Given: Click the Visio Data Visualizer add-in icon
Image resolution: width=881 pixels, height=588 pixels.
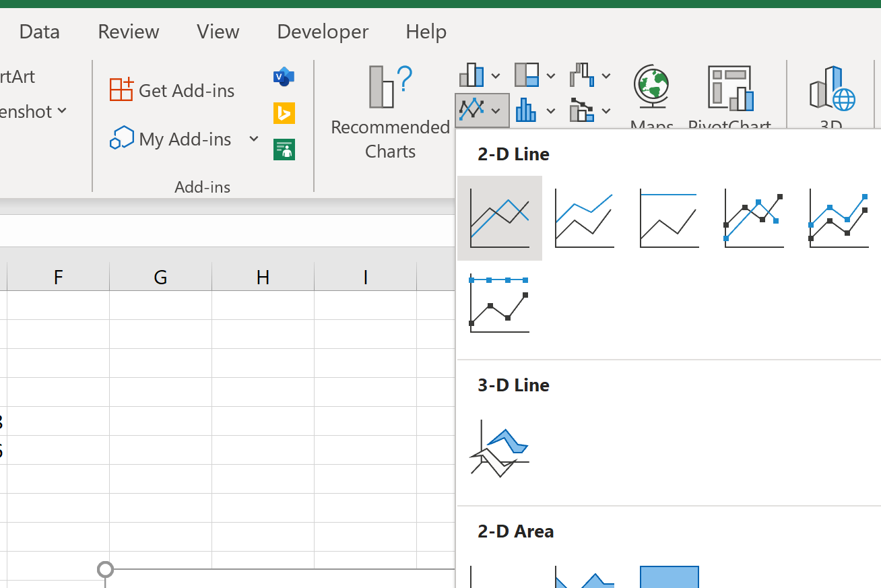Looking at the screenshot, I should pyautogui.click(x=284, y=76).
